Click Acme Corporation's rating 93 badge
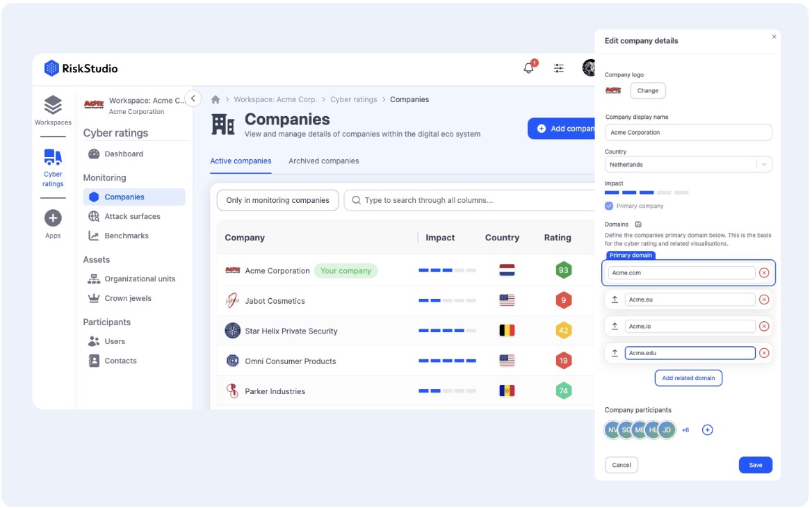Screen dimensions: 812x508 pyautogui.click(x=563, y=270)
